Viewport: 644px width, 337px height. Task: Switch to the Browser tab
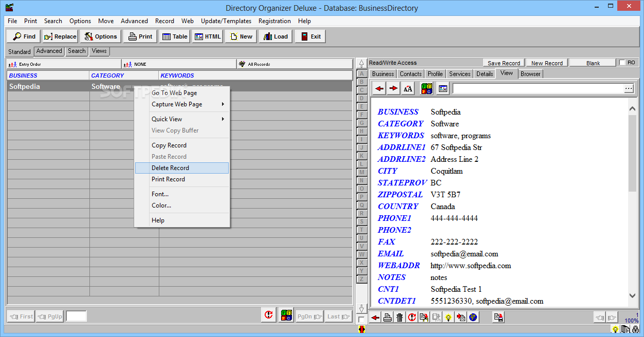pos(530,74)
